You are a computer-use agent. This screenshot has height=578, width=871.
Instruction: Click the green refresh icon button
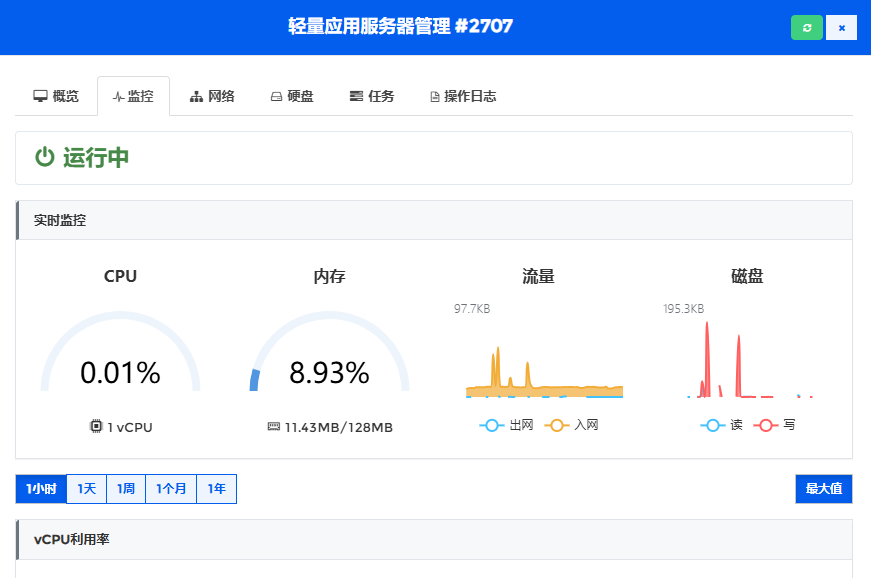pyautogui.click(x=807, y=28)
